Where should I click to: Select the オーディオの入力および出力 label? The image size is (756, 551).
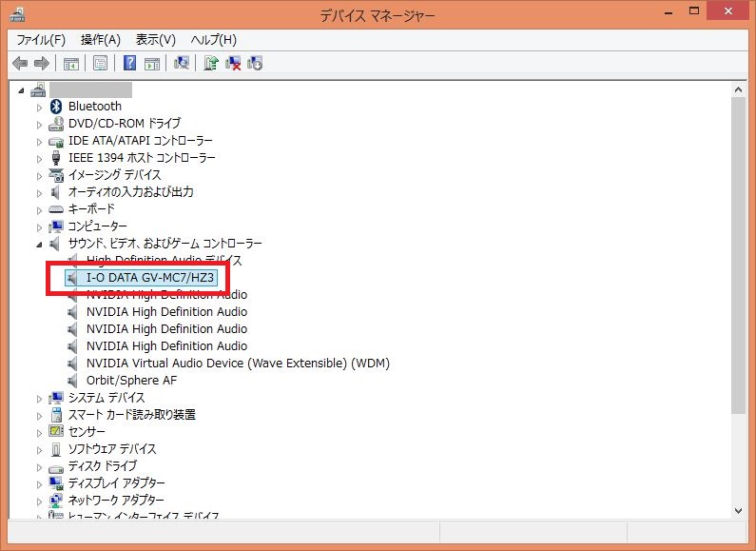130,192
